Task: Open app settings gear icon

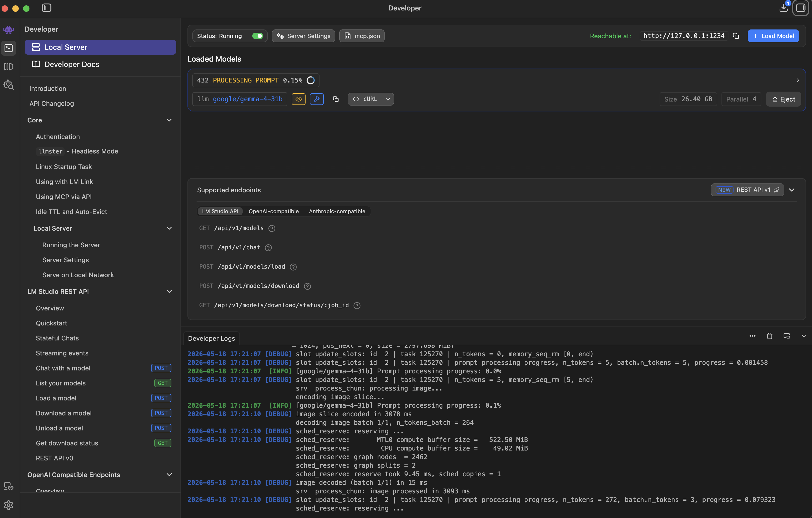Action: coord(8,505)
